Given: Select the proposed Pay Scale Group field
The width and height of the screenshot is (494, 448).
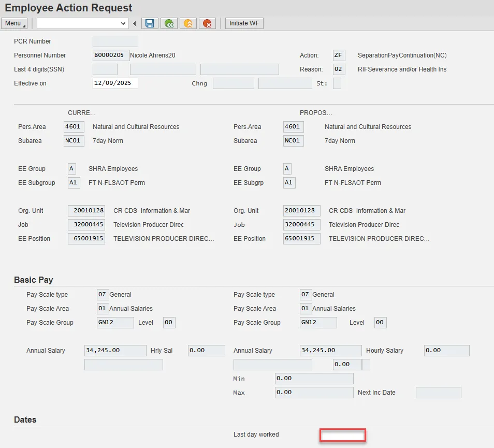Looking at the screenshot, I should click(318, 323).
